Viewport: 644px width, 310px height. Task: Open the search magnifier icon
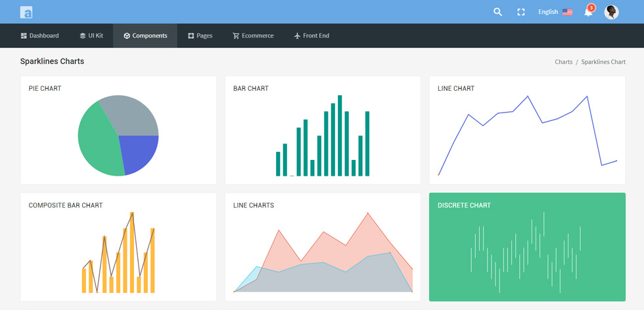498,12
